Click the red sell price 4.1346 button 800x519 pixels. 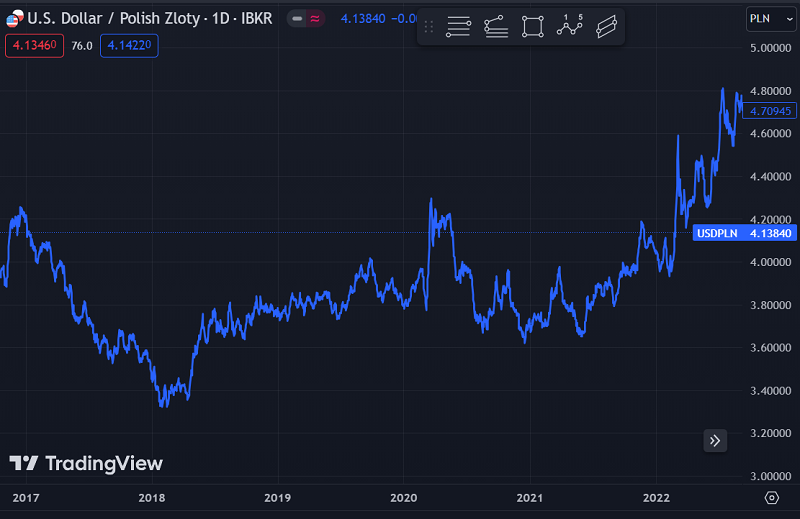tap(34, 45)
